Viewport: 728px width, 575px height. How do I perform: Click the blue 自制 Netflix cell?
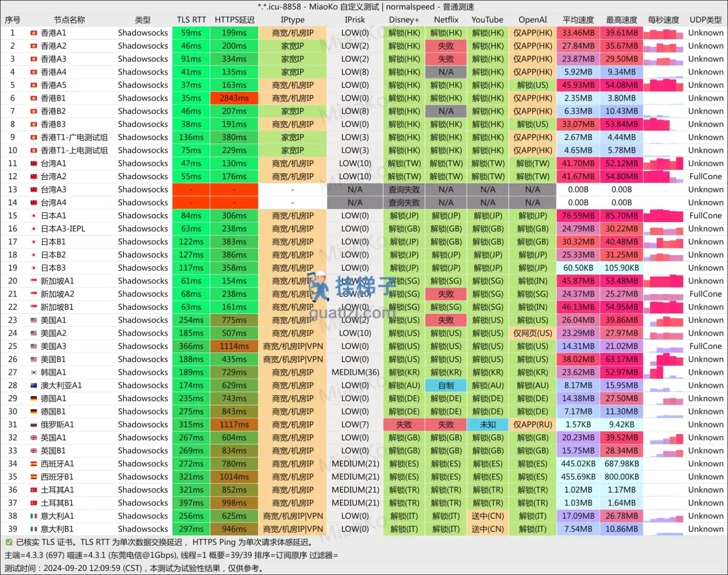coord(446,385)
